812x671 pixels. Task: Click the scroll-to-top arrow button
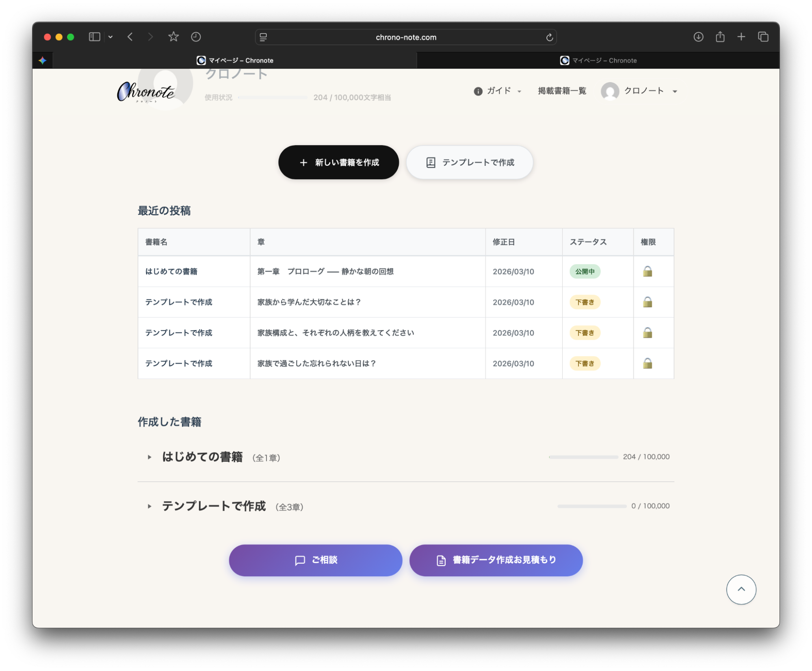741,589
